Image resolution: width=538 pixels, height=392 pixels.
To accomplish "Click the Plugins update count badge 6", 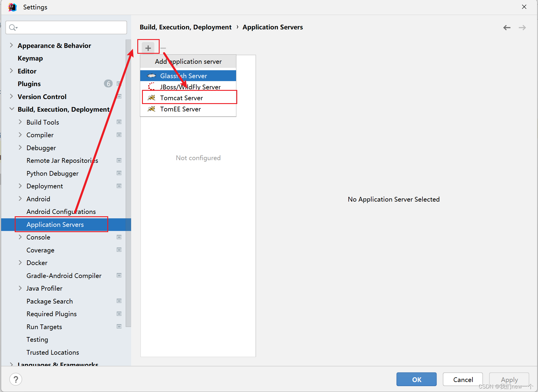I will [x=108, y=84].
